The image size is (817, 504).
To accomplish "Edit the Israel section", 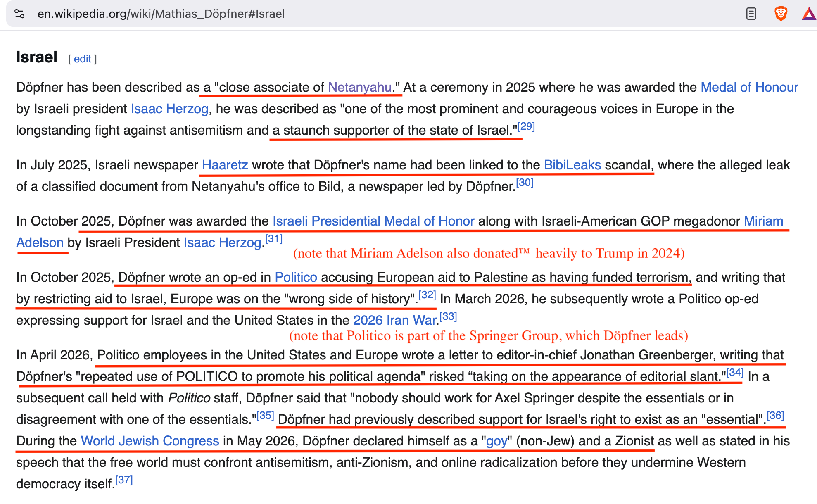I will point(83,59).
